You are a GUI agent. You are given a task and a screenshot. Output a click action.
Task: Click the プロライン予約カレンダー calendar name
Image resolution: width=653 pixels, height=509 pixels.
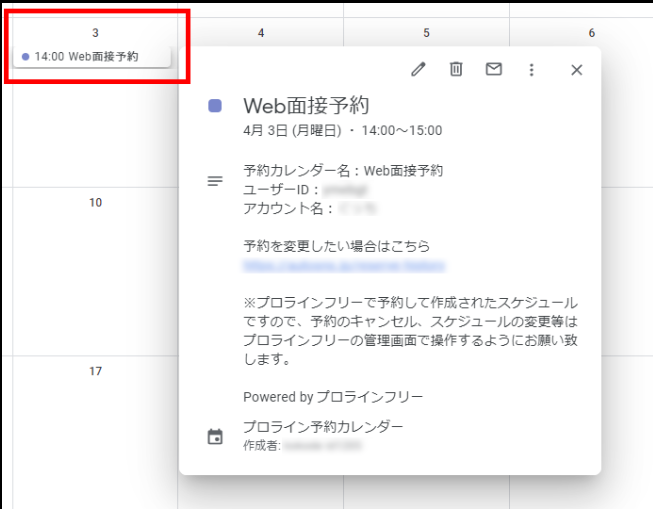coord(323,427)
